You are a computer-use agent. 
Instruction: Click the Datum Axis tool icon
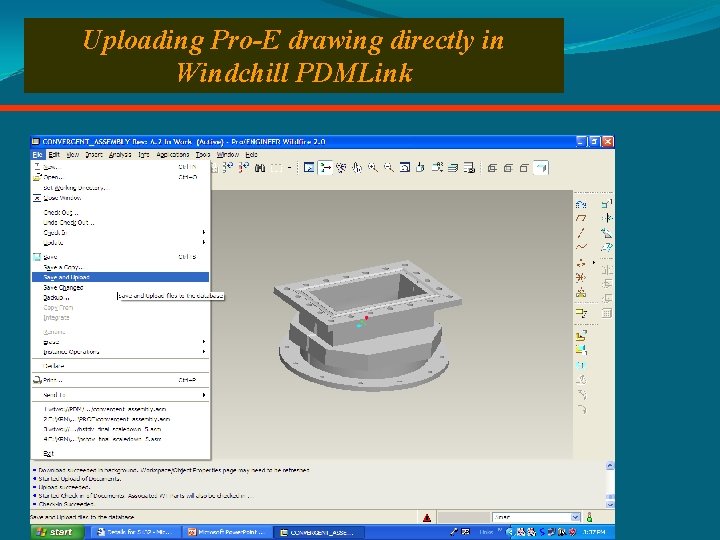click(x=581, y=233)
